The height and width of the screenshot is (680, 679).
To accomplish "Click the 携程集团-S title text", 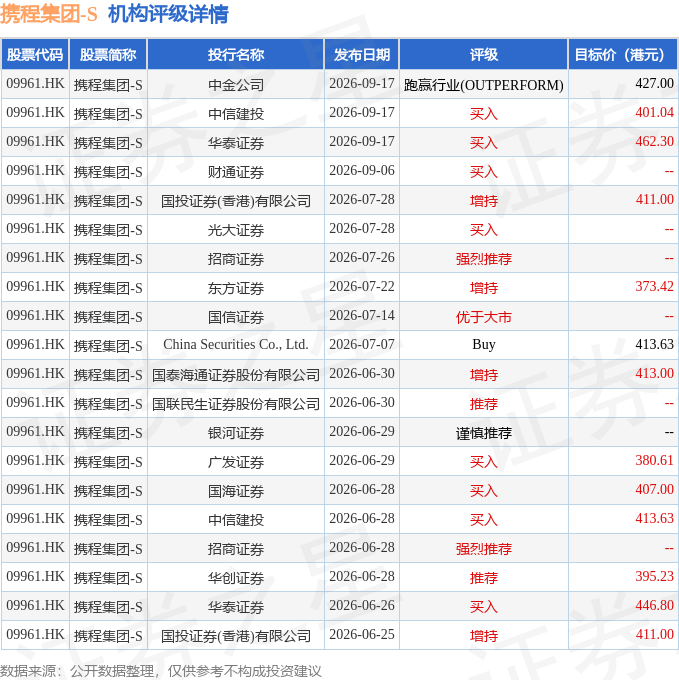I will pyautogui.click(x=49, y=14).
